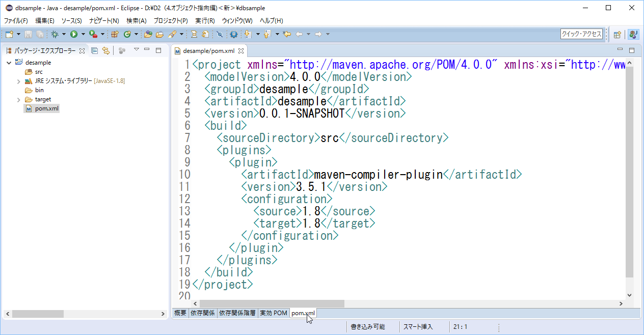The image size is (644, 335).
Task: Collapse all in Package Explorer
Action: point(95,50)
